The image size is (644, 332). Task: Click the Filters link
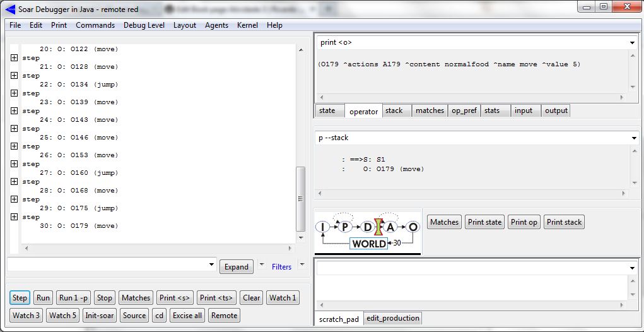[281, 267]
